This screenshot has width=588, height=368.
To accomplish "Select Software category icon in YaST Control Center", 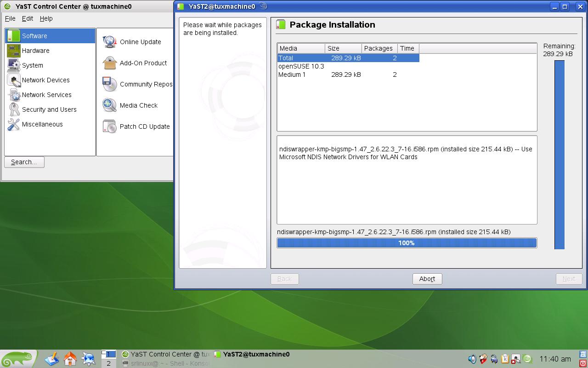I will [x=14, y=36].
